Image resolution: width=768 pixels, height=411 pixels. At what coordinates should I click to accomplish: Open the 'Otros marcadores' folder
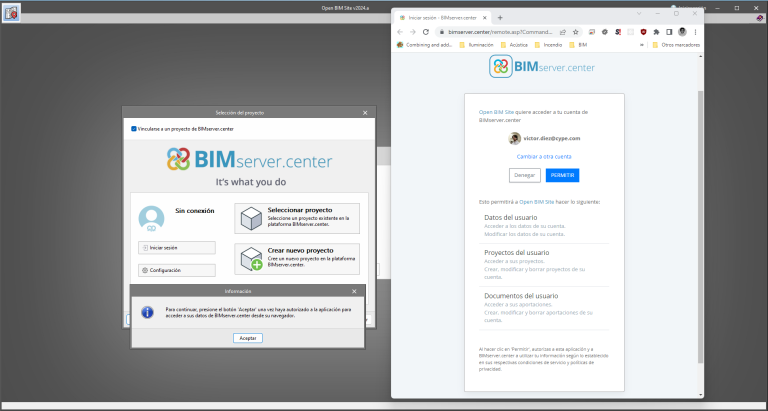point(676,45)
